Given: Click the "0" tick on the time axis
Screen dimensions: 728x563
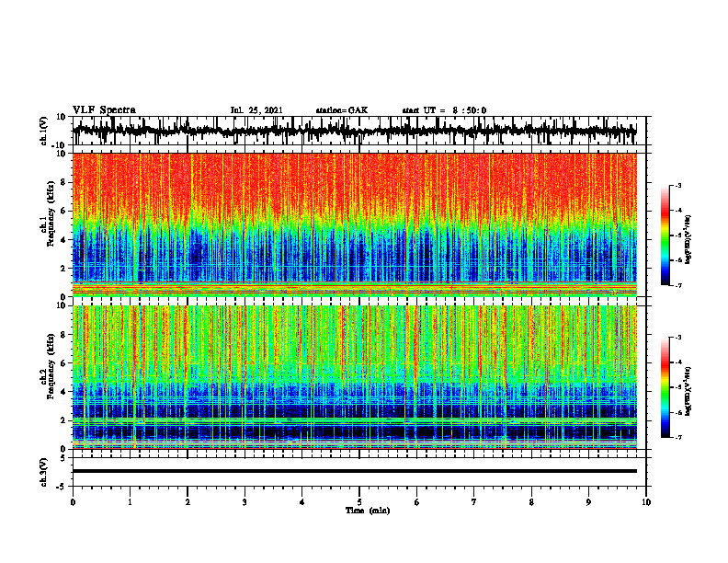Looking at the screenshot, I should pos(73,502).
